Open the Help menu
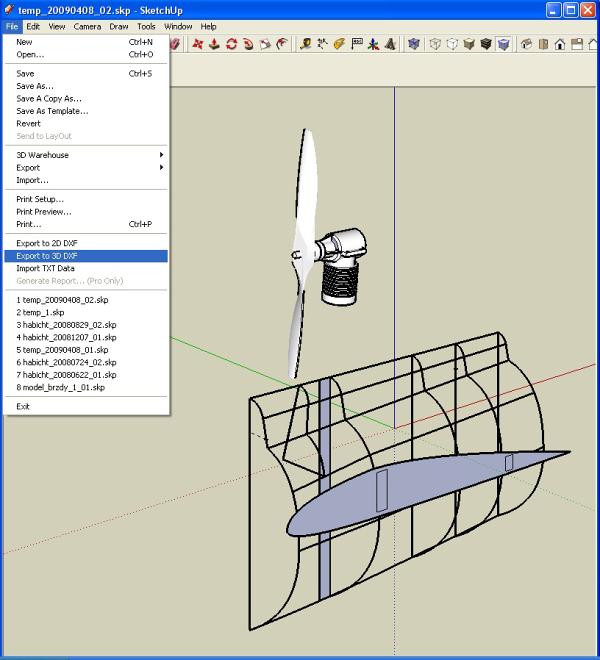The width and height of the screenshot is (600, 660). pos(208,27)
